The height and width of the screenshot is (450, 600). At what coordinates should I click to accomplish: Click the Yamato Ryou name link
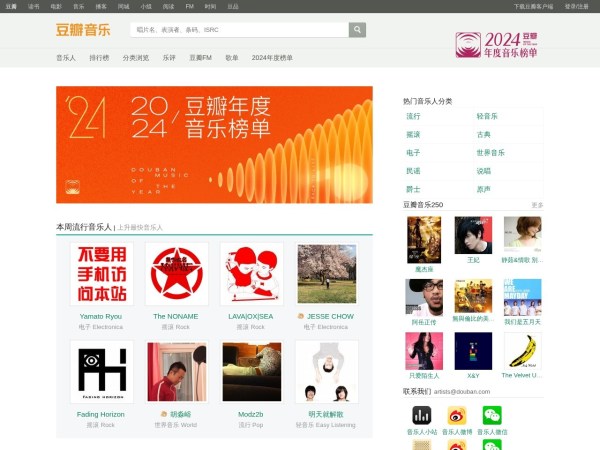(101, 316)
